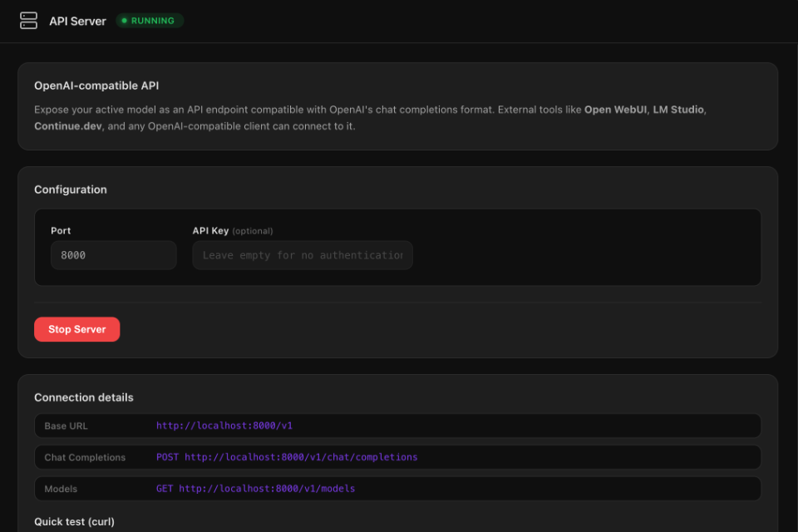Stop the running API server
The height and width of the screenshot is (532, 798).
coord(76,329)
